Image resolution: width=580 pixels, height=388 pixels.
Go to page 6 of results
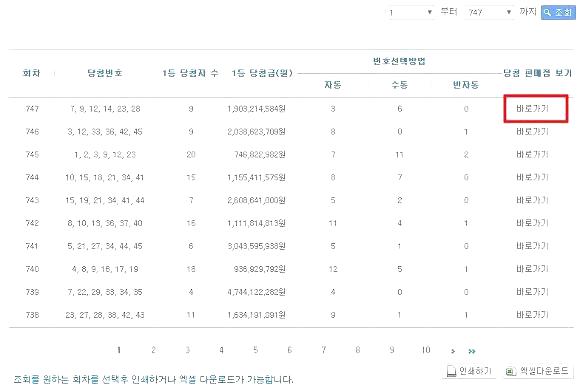290,350
